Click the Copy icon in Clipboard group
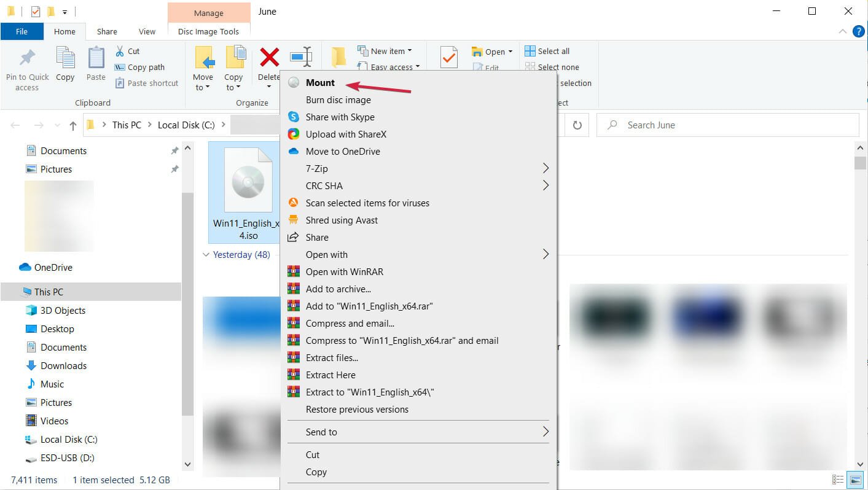868x490 pixels. 65,58
